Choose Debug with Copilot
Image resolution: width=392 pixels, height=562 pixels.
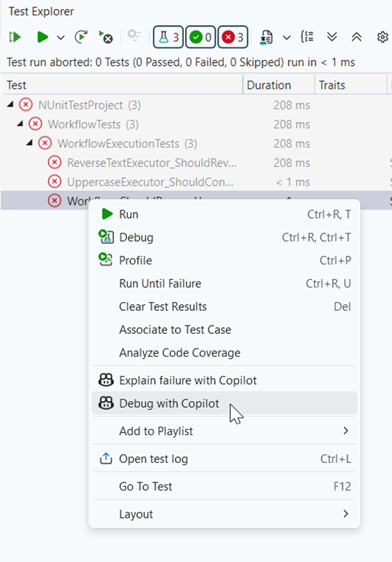(224, 403)
